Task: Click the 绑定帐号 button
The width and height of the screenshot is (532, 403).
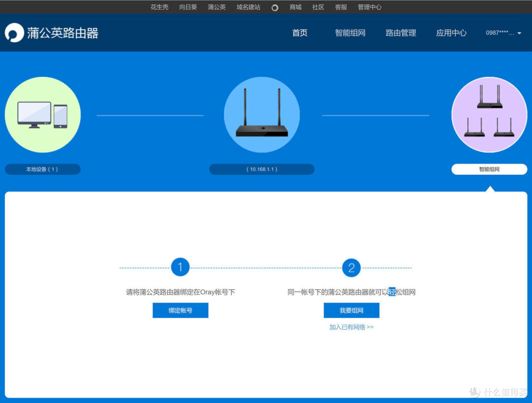Action: coord(180,310)
